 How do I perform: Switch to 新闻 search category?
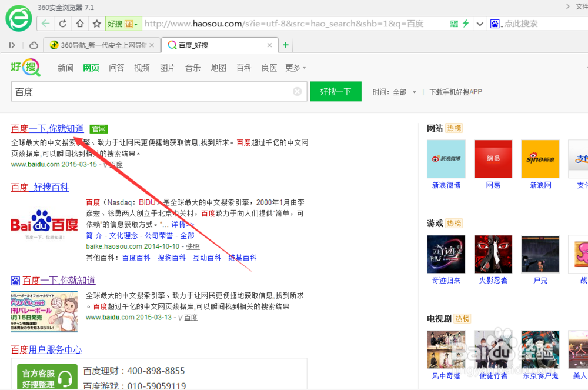pyautogui.click(x=65, y=68)
